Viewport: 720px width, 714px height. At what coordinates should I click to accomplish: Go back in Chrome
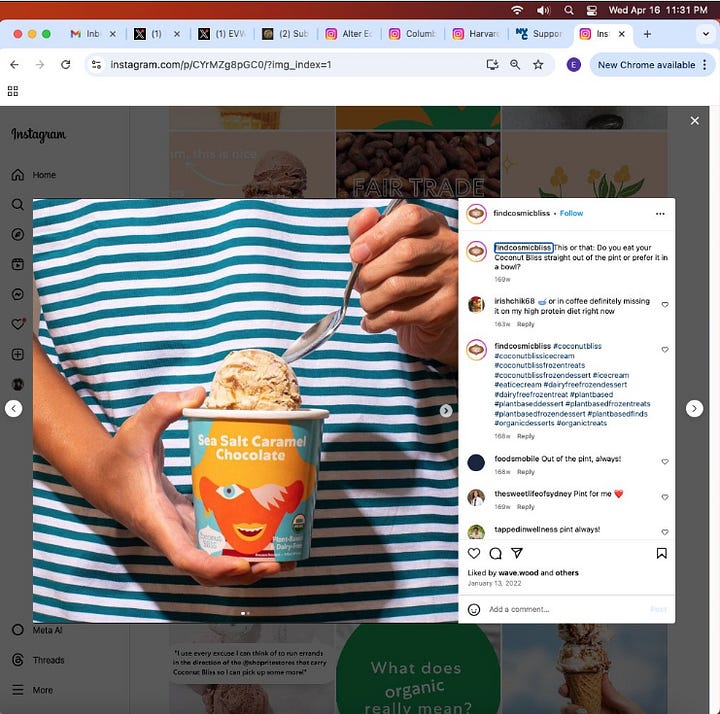pos(14,65)
